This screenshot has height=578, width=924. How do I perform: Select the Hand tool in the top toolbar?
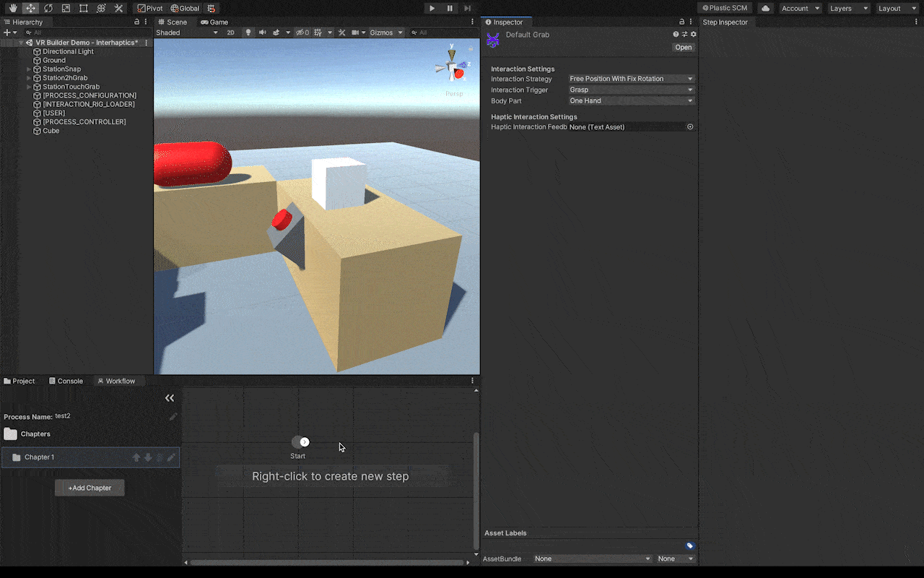pos(13,8)
